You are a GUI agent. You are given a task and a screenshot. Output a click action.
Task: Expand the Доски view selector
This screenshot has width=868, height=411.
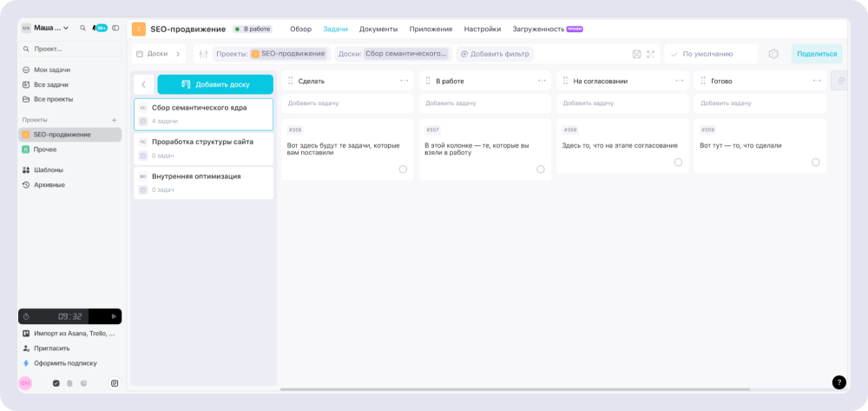pyautogui.click(x=159, y=54)
